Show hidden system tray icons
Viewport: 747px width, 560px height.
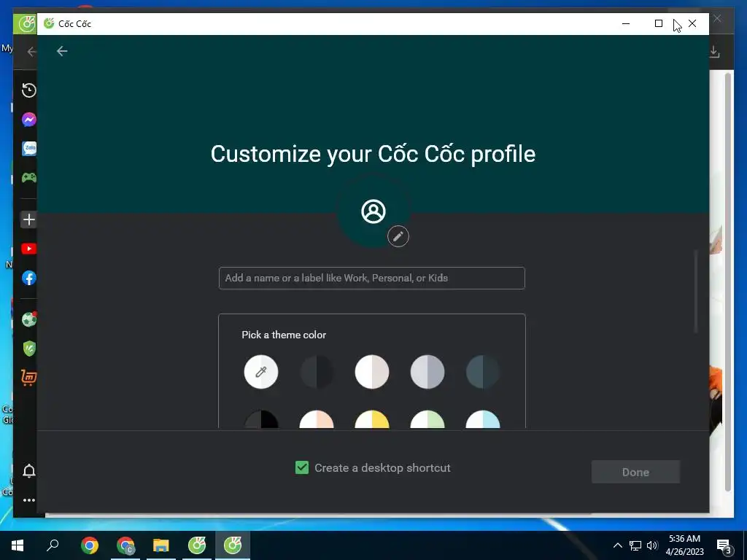click(617, 545)
